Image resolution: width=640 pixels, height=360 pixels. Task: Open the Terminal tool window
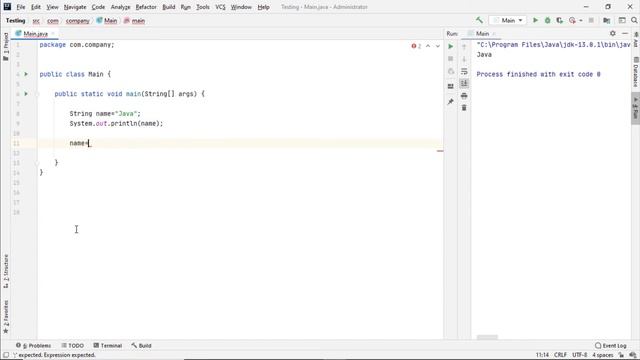click(108, 346)
